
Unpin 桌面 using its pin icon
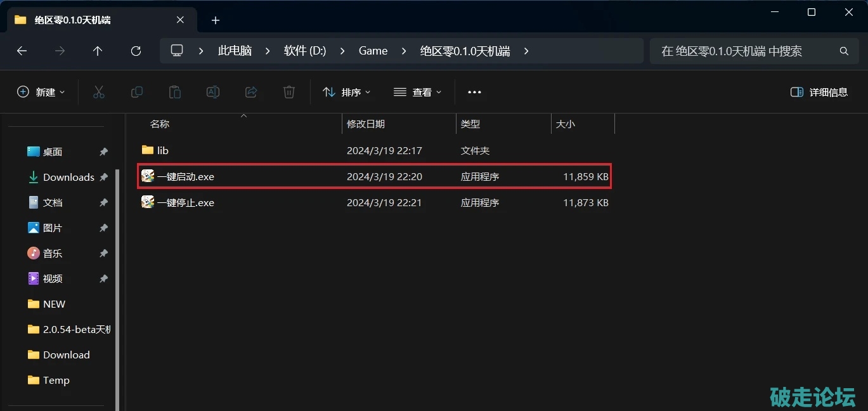click(103, 152)
